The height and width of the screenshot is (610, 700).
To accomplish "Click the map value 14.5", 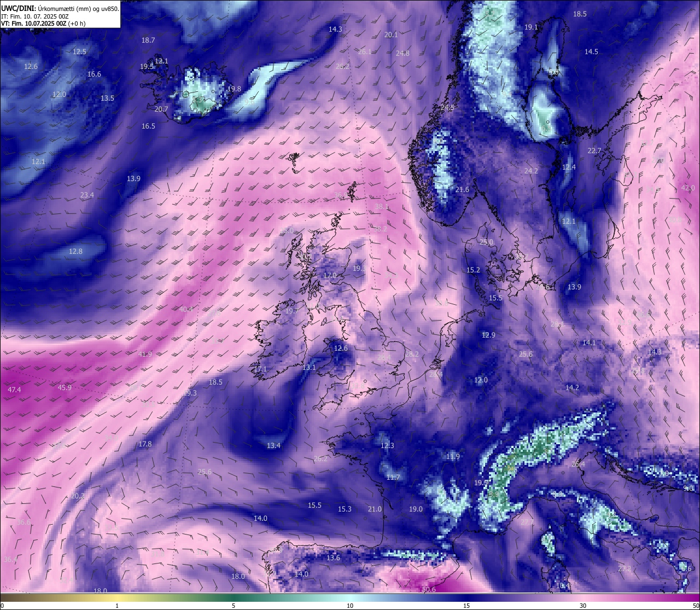I will pyautogui.click(x=591, y=52).
